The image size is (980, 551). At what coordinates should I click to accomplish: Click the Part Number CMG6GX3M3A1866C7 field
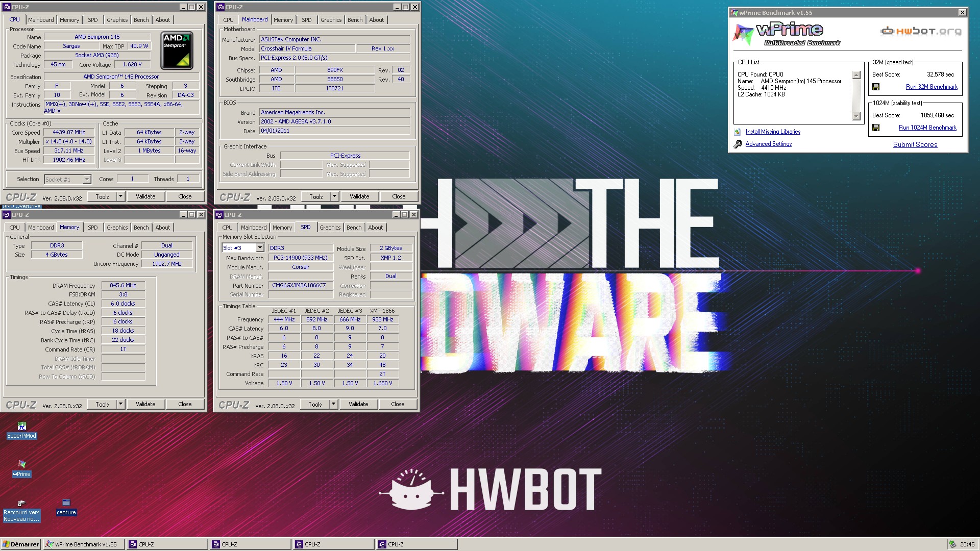point(301,285)
